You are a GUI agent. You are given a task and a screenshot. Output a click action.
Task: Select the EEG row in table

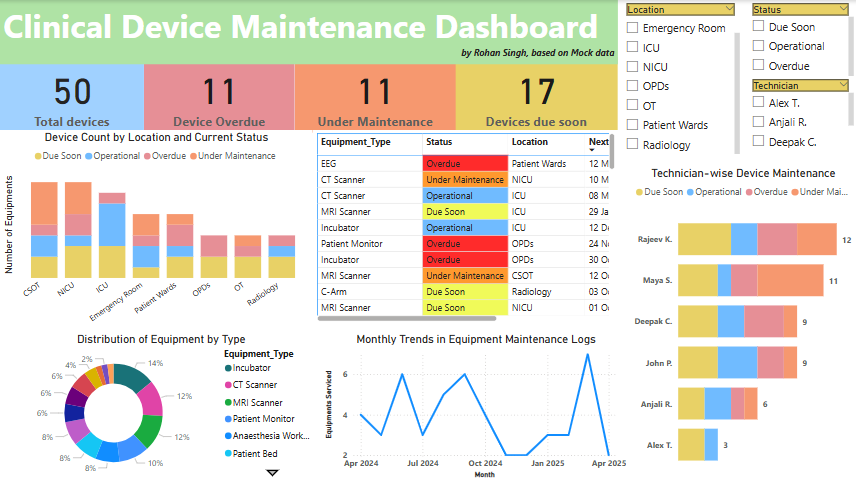coord(464,164)
